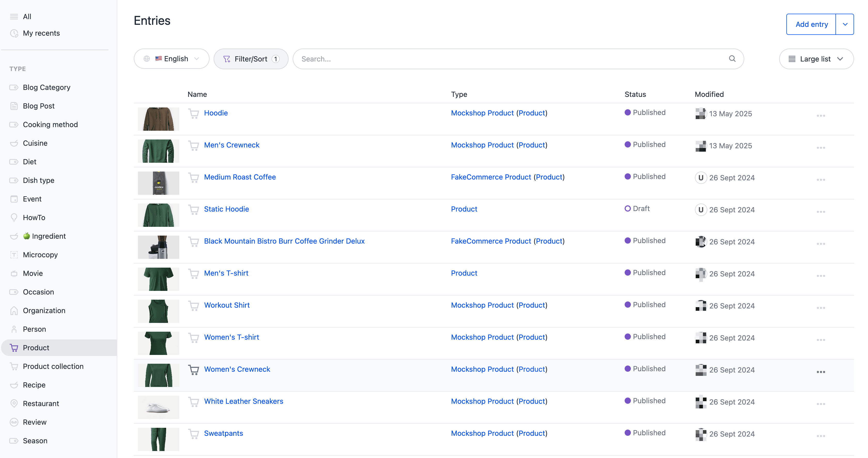Open more options for Hoodie row

click(x=820, y=115)
